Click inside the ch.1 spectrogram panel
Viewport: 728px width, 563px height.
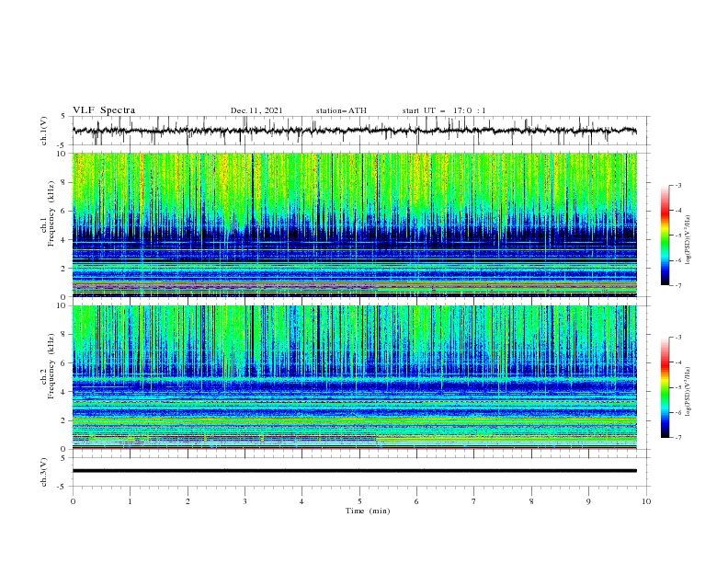[x=355, y=224]
